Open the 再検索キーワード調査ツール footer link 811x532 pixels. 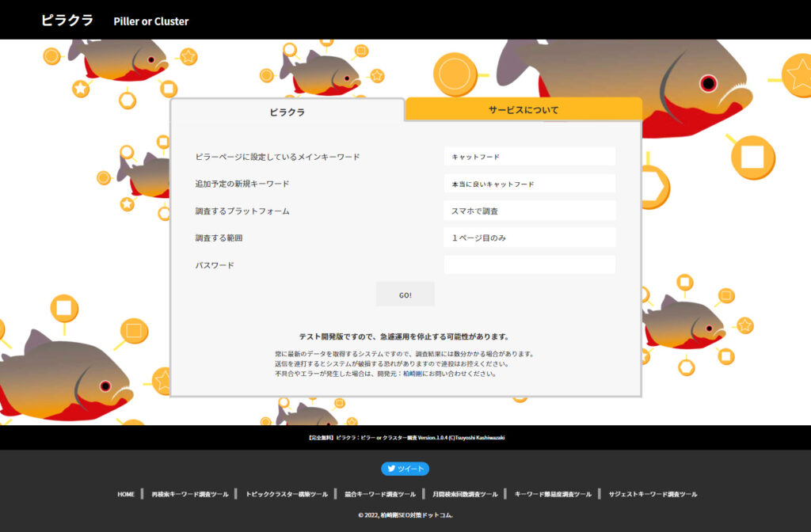click(x=190, y=494)
